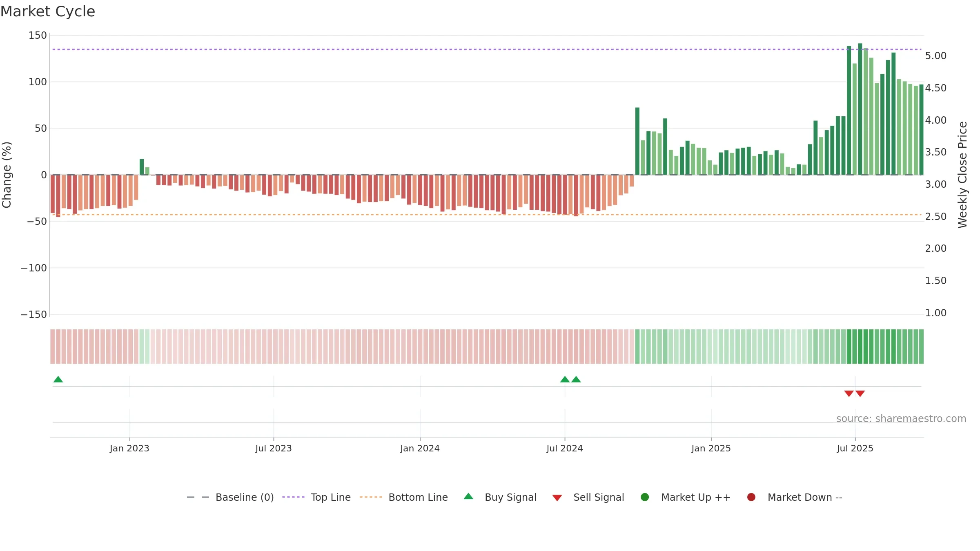Click the red Market Down circle icon
The height and width of the screenshot is (551, 980).
751,497
